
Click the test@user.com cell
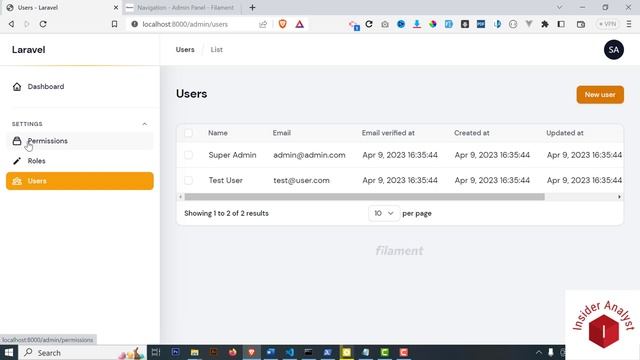point(301,180)
